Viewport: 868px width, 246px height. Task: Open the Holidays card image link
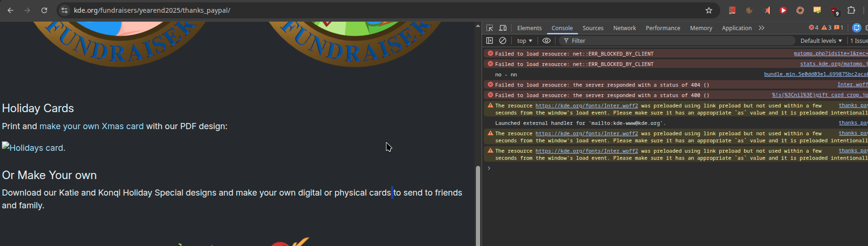tap(33, 148)
